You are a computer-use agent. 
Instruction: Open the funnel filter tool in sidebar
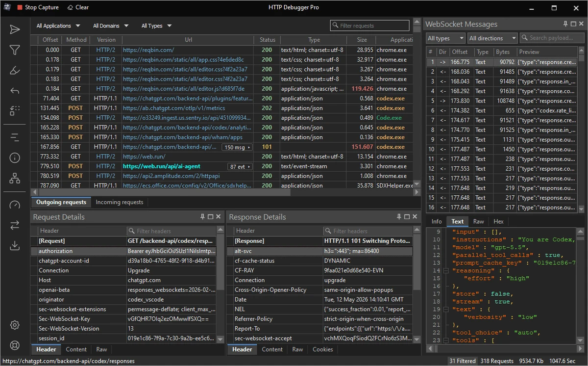pos(15,50)
